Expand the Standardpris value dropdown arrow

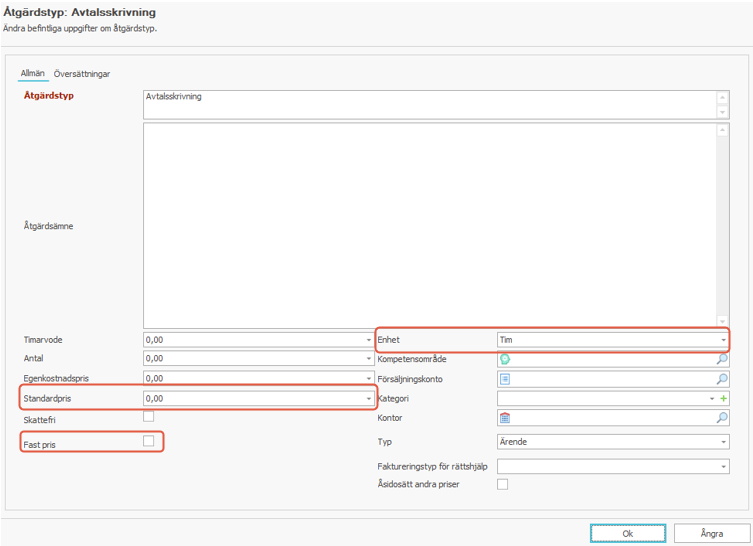[368, 398]
